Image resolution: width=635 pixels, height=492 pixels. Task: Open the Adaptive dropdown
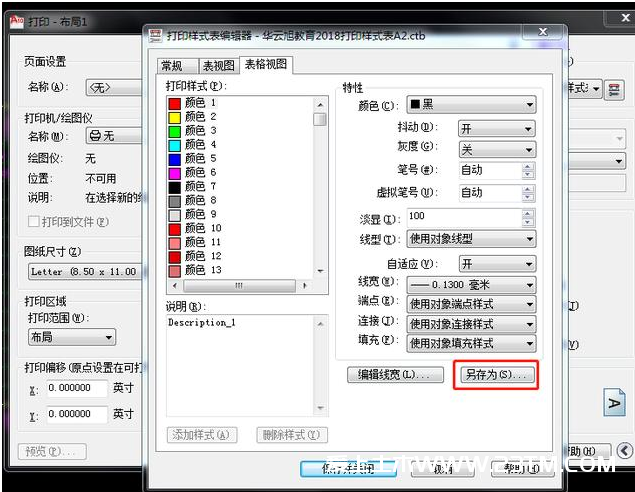click(x=497, y=264)
